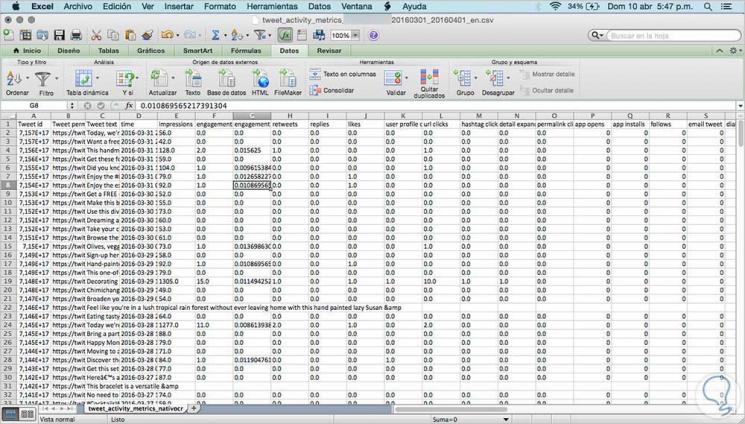The height and width of the screenshot is (424, 745).
Task: Import from HTML using globe icon
Action: [x=260, y=78]
